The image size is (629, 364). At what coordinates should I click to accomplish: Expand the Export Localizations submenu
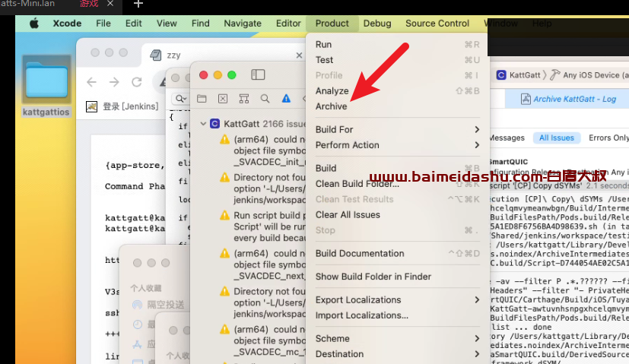(x=397, y=300)
